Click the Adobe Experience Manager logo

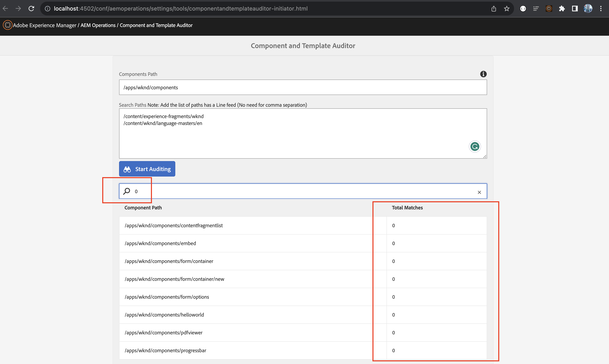coord(8,25)
